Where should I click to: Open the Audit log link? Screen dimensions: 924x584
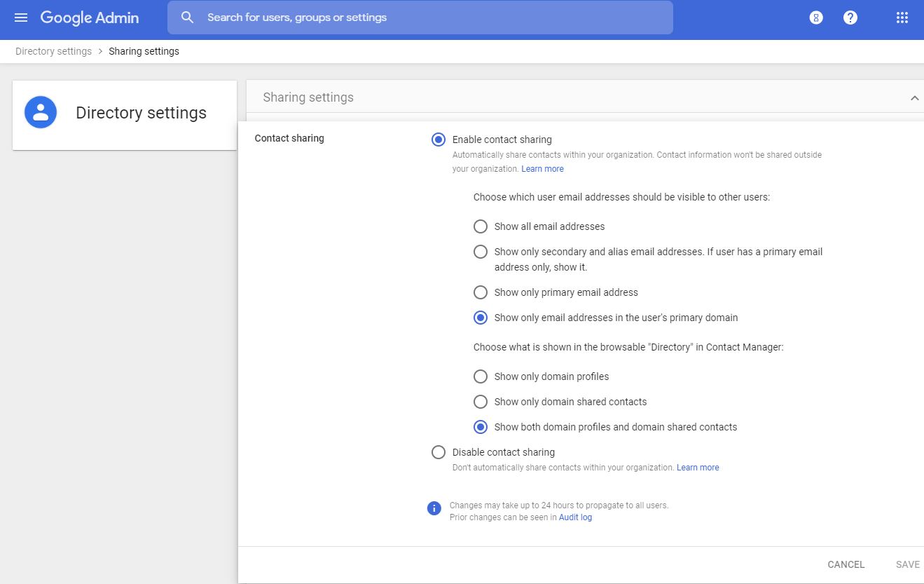(x=575, y=517)
